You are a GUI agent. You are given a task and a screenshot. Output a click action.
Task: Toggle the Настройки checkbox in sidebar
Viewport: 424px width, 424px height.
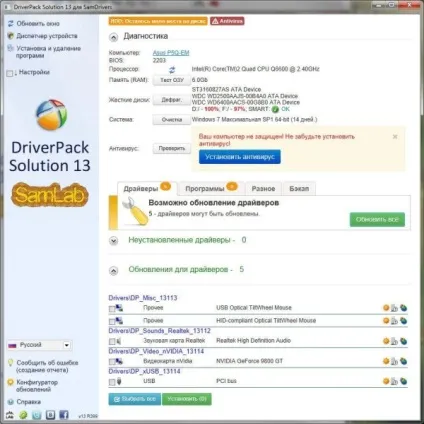(10, 73)
